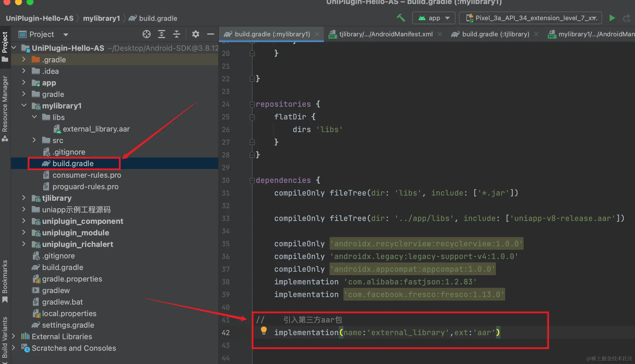Toggle the Build Variants side panel
Screen dimensions: 635x364
tap(5, 337)
